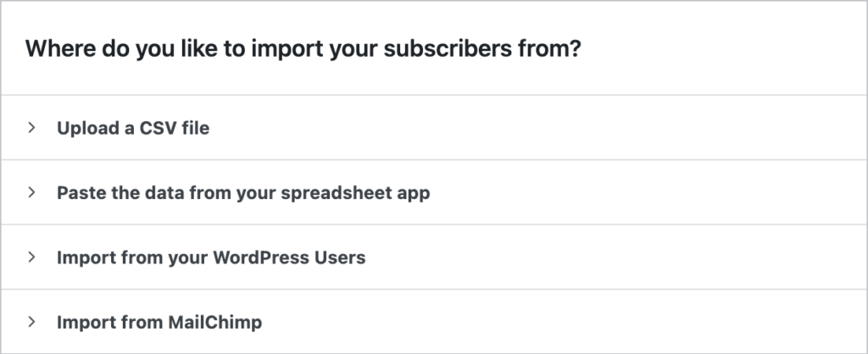This screenshot has height=354, width=868.
Task: Select Import from your WordPress Users
Action: pos(211,257)
